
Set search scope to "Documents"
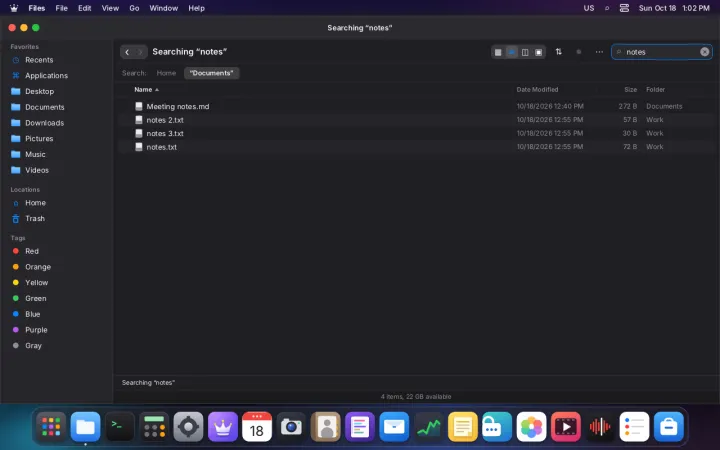pyautogui.click(x=211, y=73)
